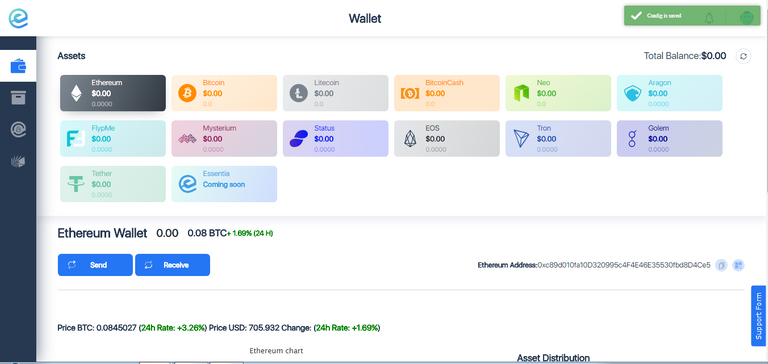This screenshot has height=364, width=768.
Task: Select the Golem asset card
Action: [x=670, y=139]
